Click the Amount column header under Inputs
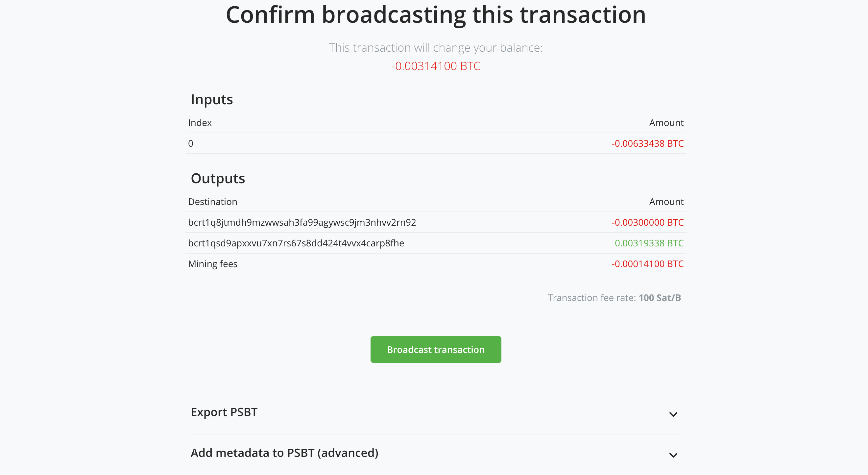The height and width of the screenshot is (475, 868). [666, 122]
